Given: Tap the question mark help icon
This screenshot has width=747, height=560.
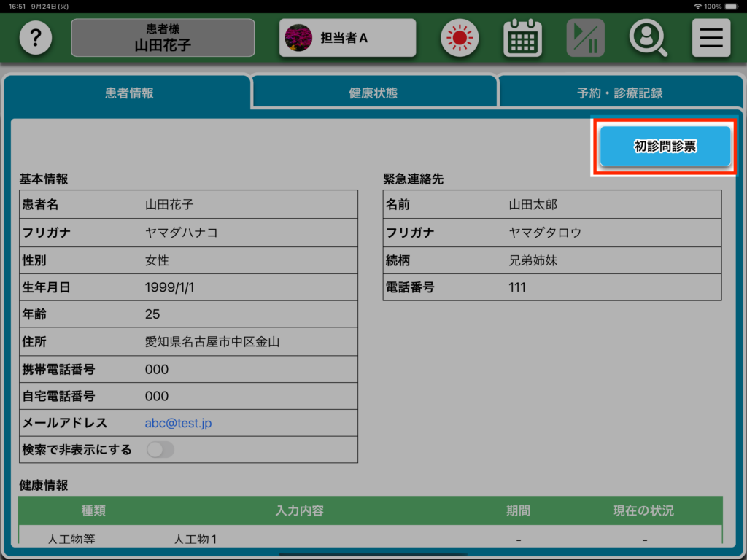Looking at the screenshot, I should [36, 38].
